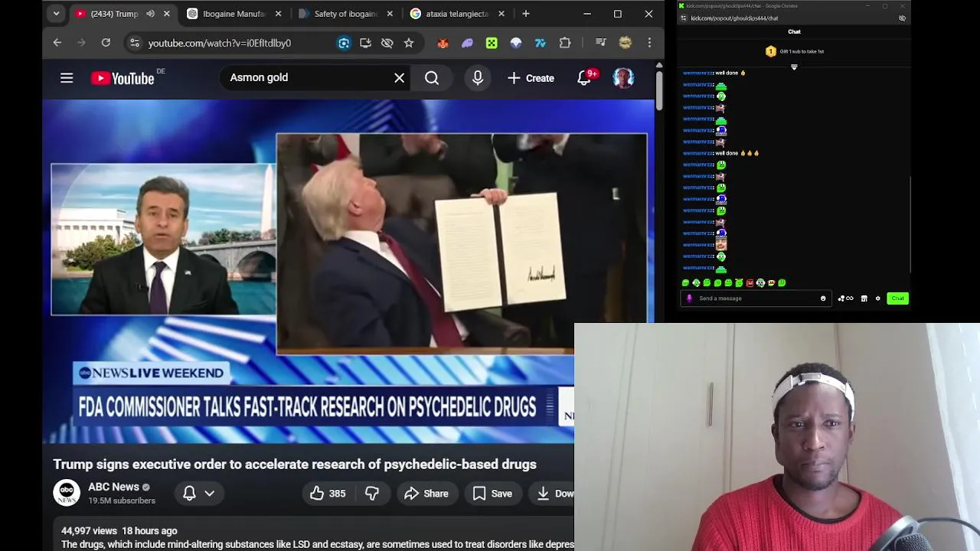Click the purple microphone icon in chat box

coord(689,298)
